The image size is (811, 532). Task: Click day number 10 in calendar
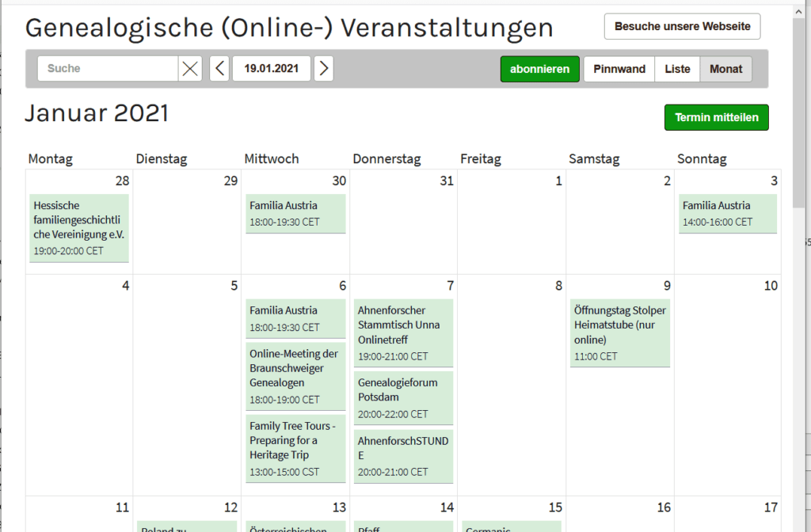pyautogui.click(x=771, y=286)
